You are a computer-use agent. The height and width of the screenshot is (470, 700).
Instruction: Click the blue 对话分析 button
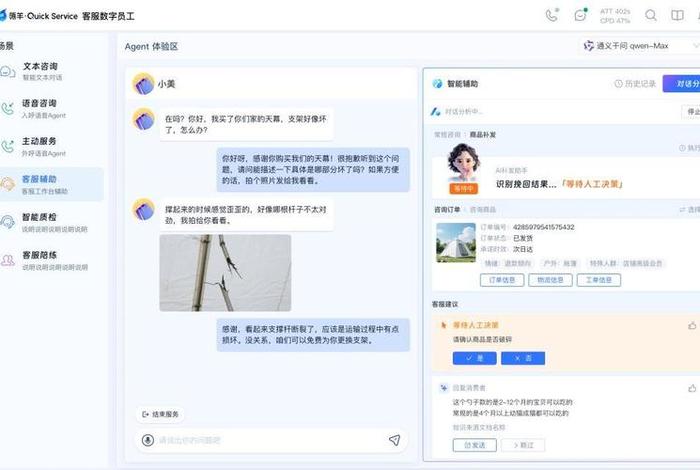tap(681, 83)
